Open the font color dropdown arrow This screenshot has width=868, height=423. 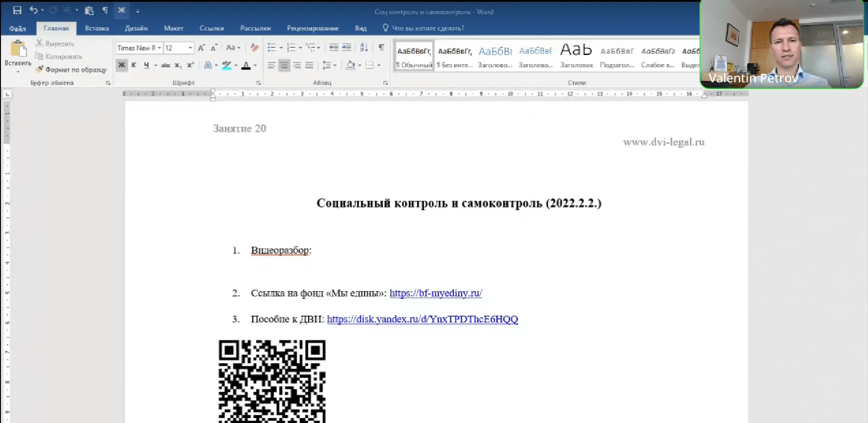coord(254,66)
